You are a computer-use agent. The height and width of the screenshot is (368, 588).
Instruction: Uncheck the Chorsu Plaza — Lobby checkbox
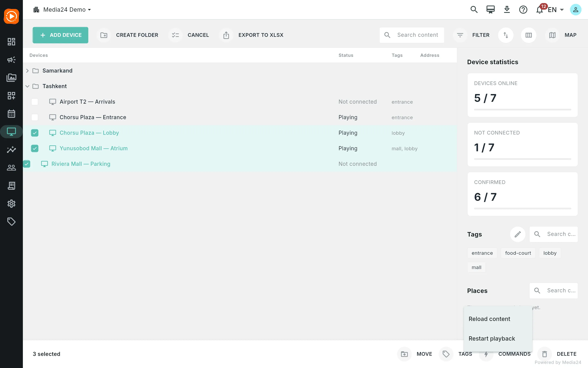pos(35,133)
